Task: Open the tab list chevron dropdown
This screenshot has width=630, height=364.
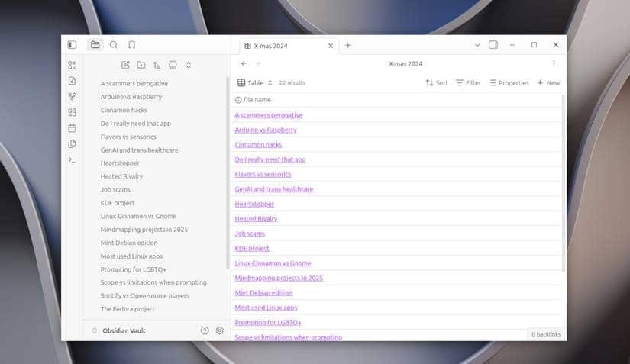Action: coord(477,45)
